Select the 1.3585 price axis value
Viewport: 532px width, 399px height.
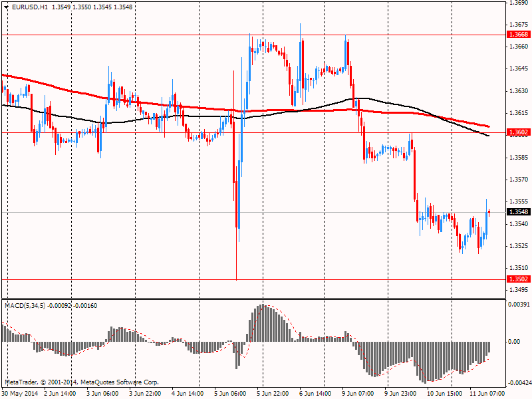[x=519, y=158]
